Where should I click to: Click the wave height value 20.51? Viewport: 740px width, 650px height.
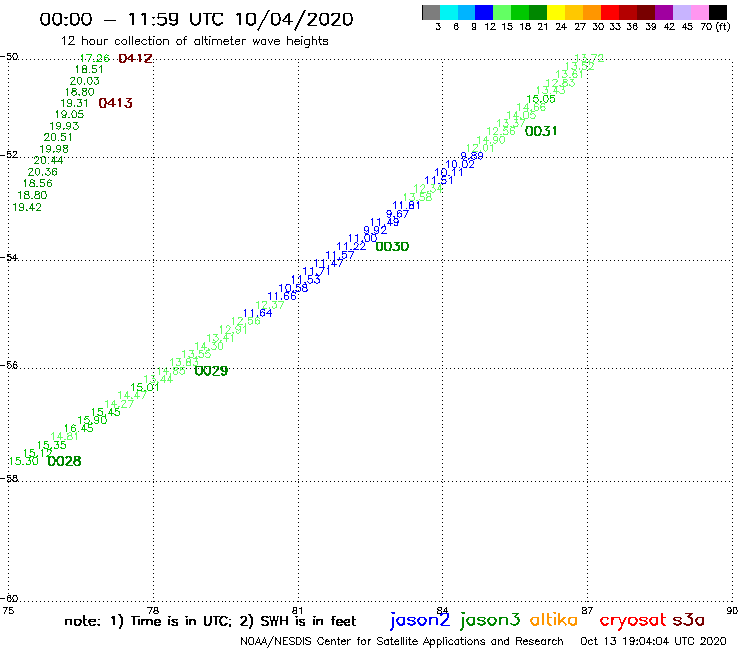58,137
